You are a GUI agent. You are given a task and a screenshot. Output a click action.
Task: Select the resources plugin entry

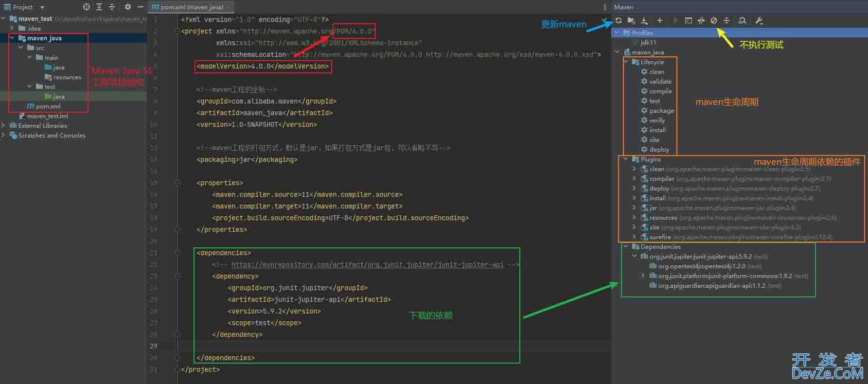739,217
